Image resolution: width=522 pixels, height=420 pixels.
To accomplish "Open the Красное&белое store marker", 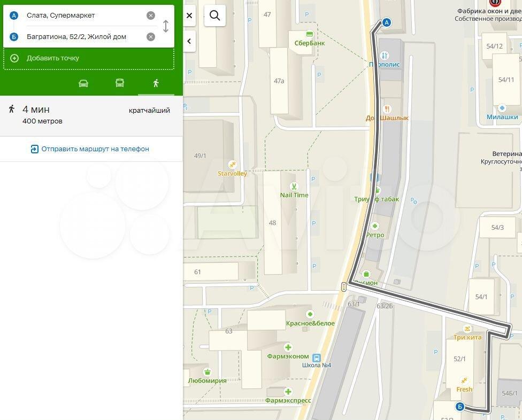I will [309, 314].
